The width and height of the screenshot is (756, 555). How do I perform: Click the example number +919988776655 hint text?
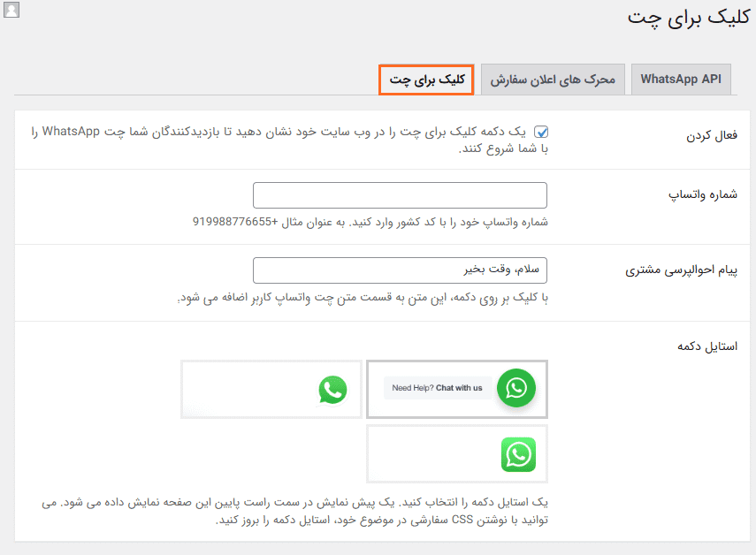[235, 222]
